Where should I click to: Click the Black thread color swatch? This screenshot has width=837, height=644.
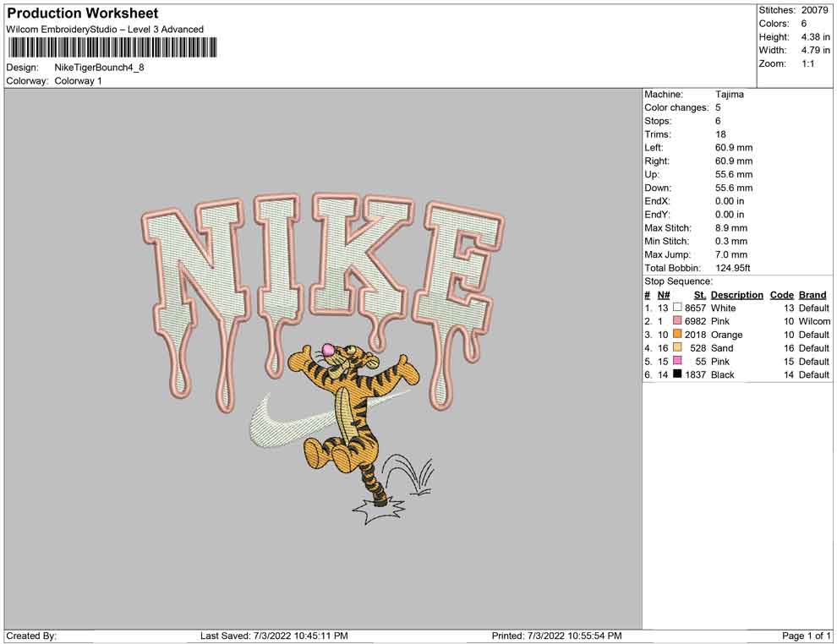click(x=677, y=374)
